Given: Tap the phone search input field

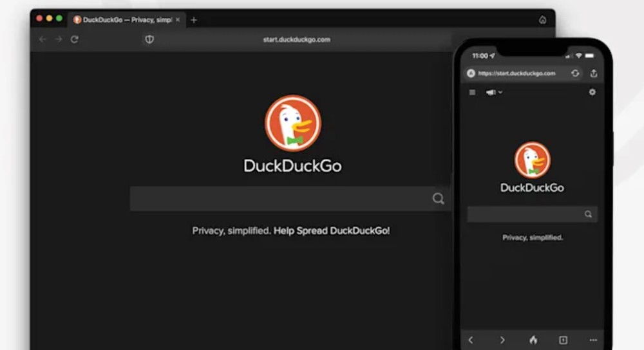Looking at the screenshot, I should (533, 214).
